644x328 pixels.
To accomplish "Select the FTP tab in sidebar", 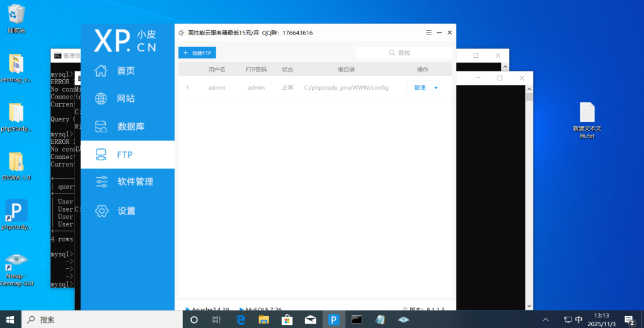I will tap(126, 155).
